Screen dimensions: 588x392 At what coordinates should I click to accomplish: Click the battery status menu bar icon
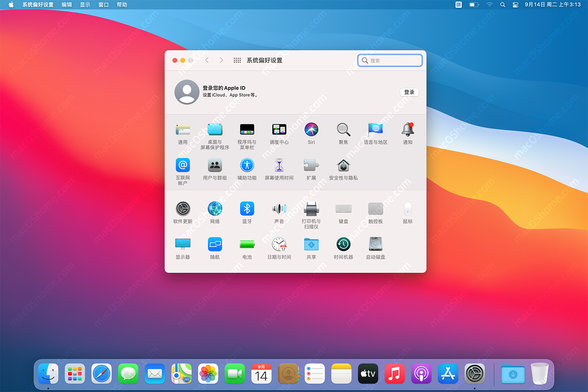pos(474,5)
